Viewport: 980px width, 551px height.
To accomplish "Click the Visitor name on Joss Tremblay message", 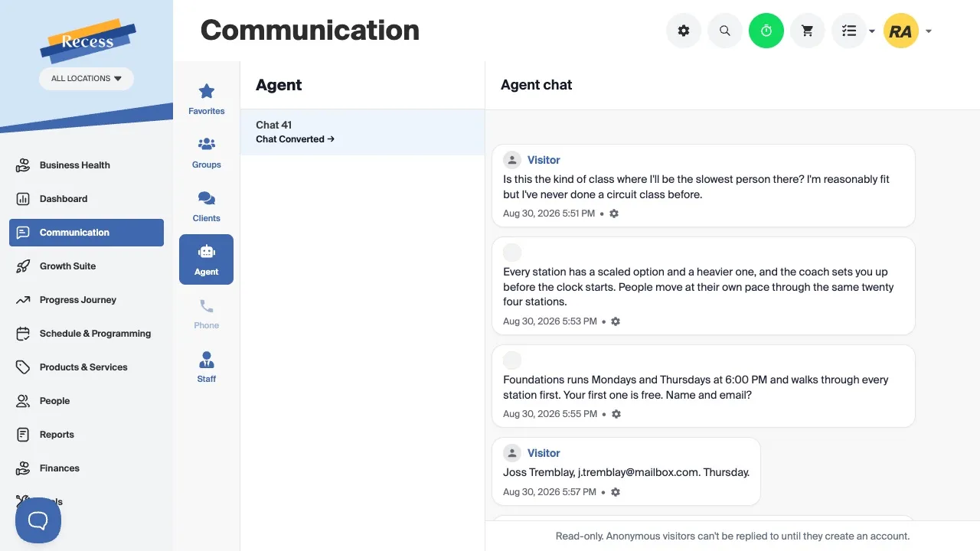I will [544, 453].
